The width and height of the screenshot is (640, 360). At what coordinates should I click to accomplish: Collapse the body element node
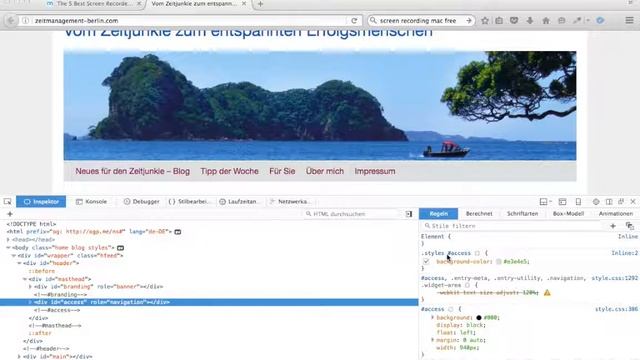pyautogui.click(x=8, y=248)
